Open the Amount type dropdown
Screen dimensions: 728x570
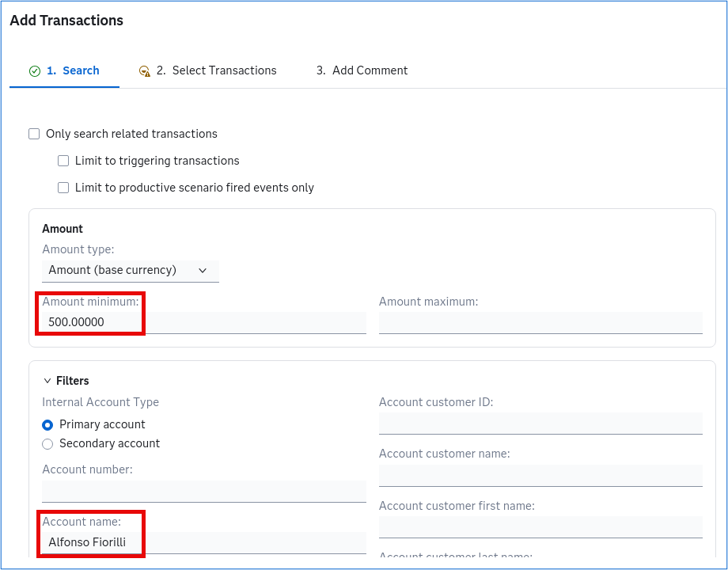[131, 271]
